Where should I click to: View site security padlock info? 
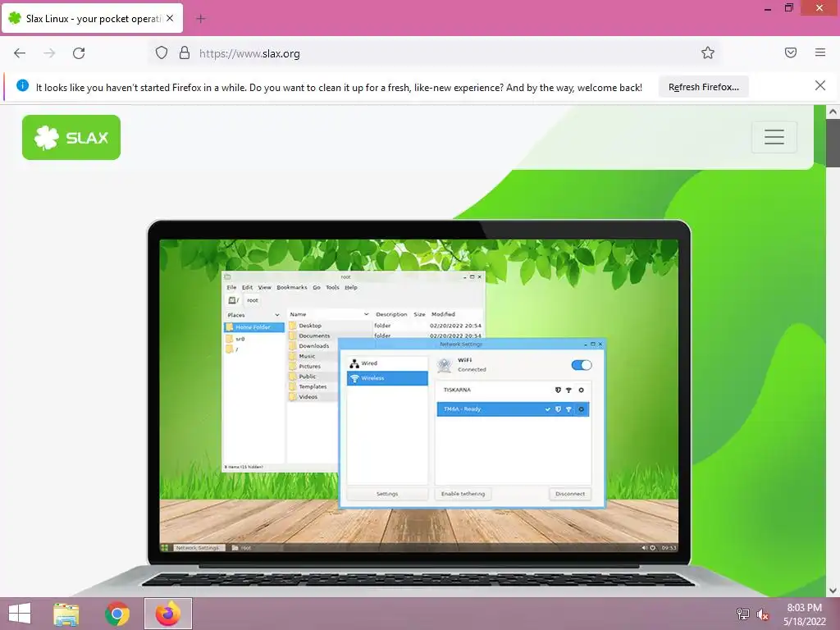click(x=185, y=53)
